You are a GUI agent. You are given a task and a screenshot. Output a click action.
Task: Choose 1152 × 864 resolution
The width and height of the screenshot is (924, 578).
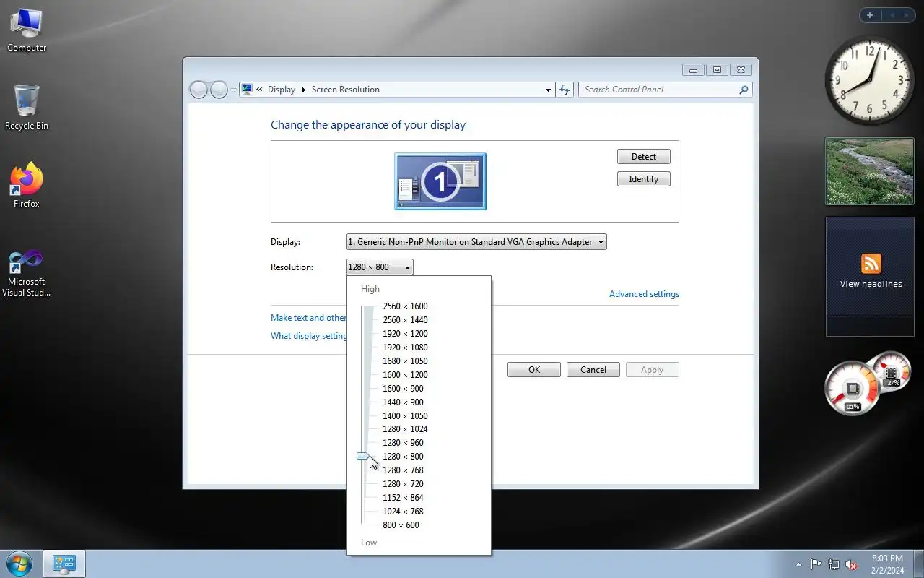[x=403, y=498]
